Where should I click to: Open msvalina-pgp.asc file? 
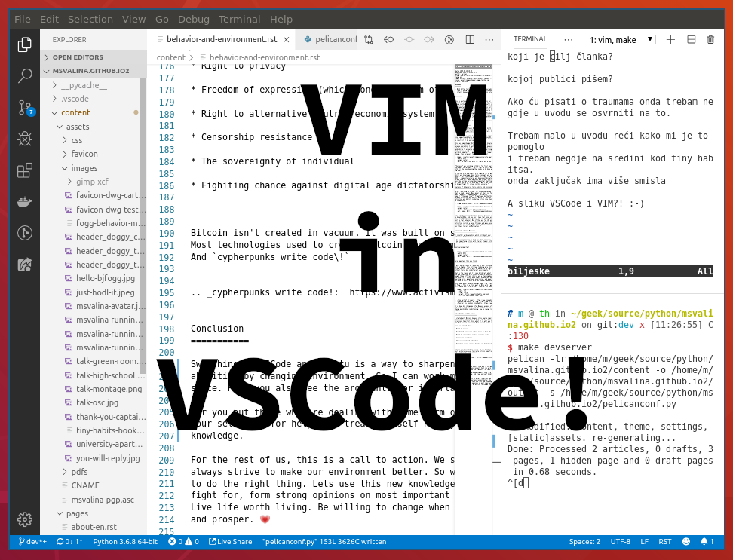[x=103, y=500]
